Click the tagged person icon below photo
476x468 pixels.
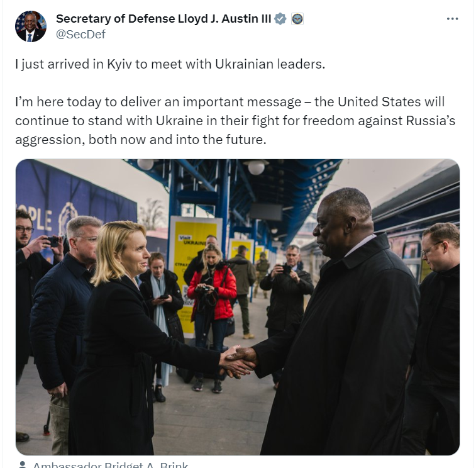(22, 465)
